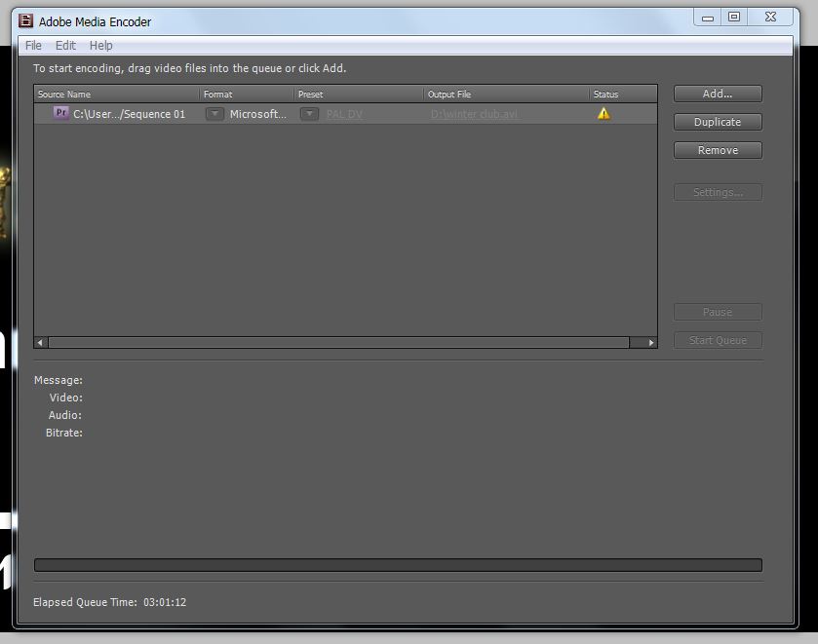Click the queue scrollbar left arrow

coord(40,343)
